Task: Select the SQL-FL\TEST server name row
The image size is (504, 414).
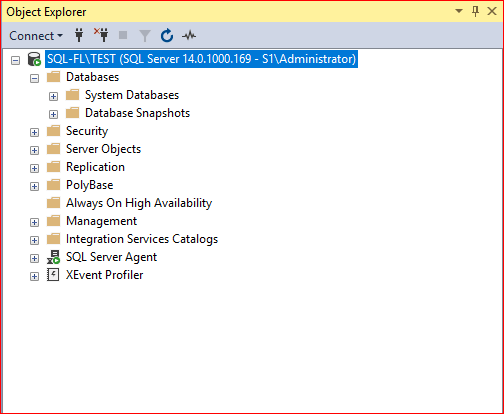Action: (201, 59)
